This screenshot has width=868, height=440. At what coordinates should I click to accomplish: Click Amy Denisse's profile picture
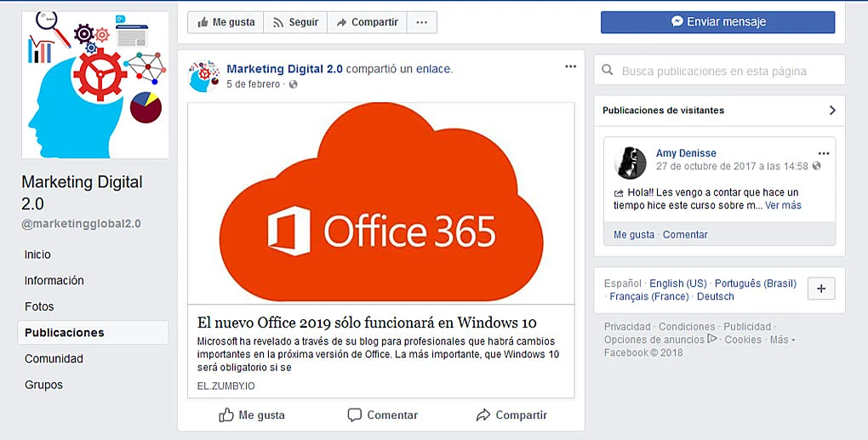[x=631, y=163]
